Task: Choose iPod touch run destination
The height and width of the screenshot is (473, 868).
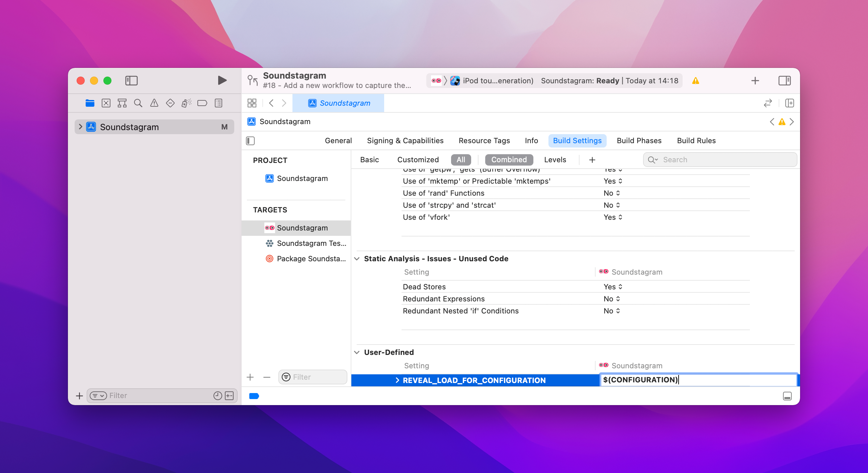Action: click(x=492, y=81)
